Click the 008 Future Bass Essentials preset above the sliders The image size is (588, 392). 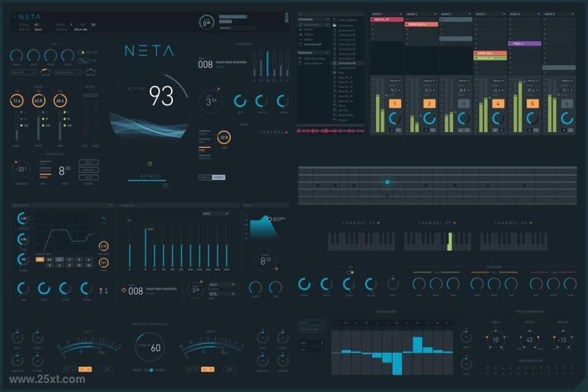tap(223, 64)
